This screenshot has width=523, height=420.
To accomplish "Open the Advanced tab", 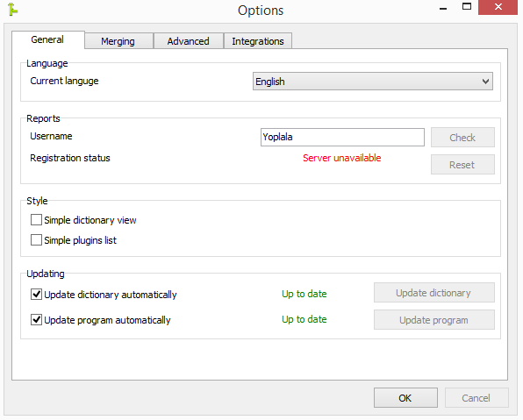I will pyautogui.click(x=188, y=41).
